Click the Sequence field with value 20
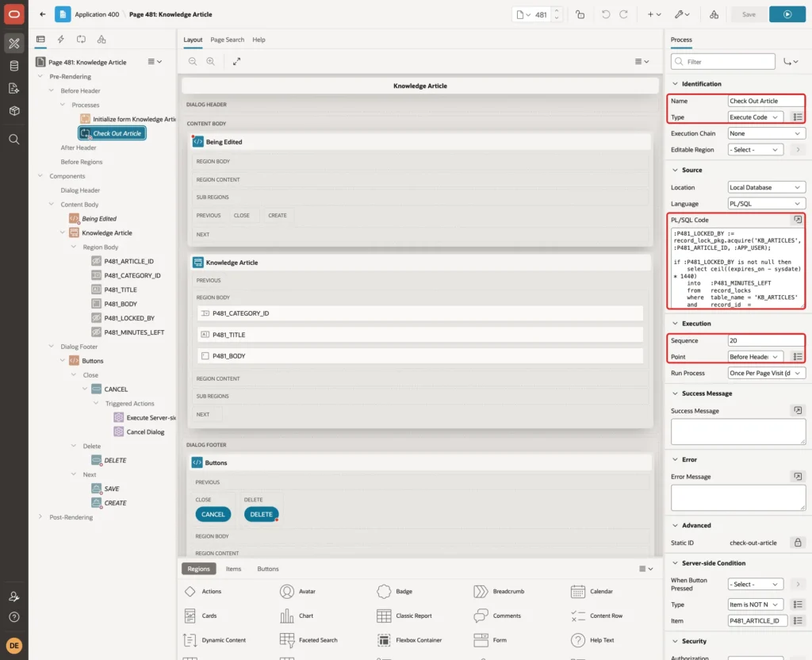812x660 pixels. click(x=766, y=340)
